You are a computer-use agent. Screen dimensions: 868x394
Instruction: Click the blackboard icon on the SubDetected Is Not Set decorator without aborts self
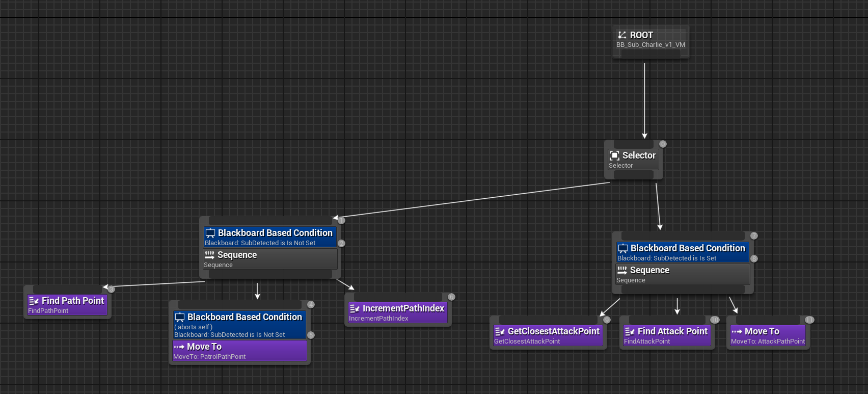210,233
